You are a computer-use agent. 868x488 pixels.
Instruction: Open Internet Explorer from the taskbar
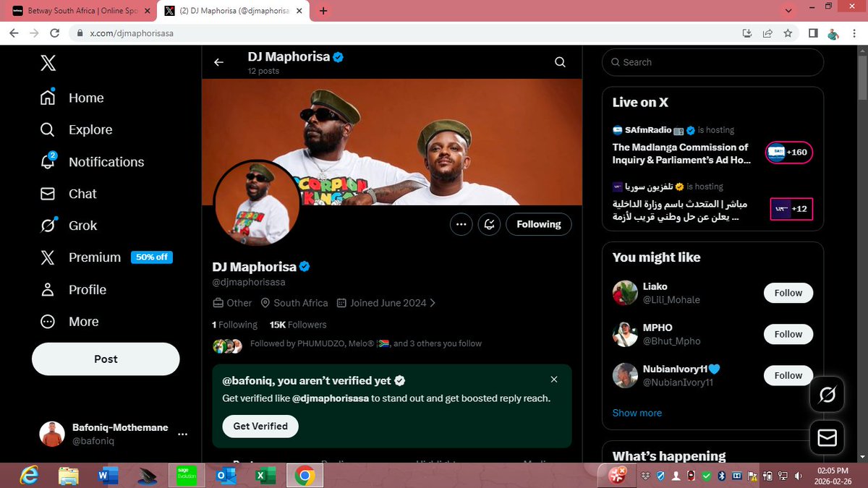click(30, 475)
